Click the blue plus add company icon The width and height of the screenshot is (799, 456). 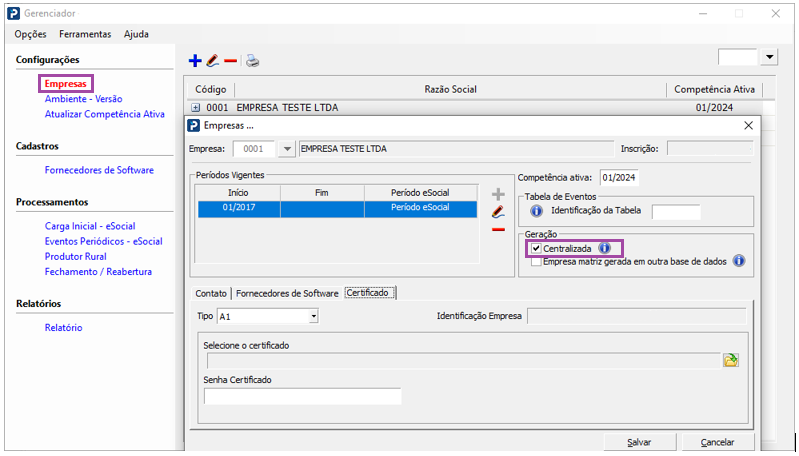point(195,61)
